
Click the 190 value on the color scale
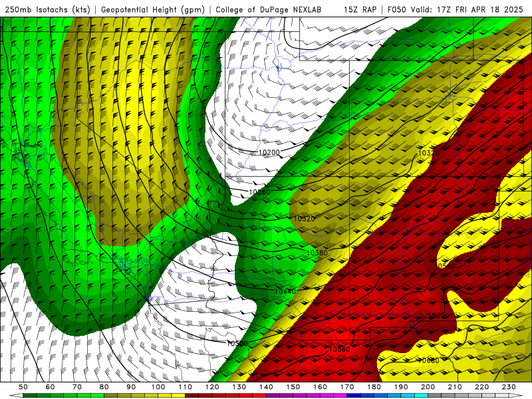click(401, 387)
